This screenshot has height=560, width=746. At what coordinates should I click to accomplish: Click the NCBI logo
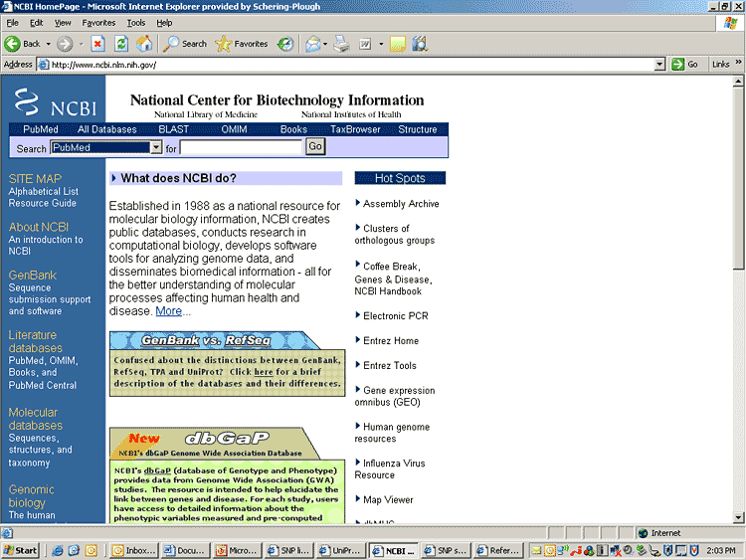pyautogui.click(x=55, y=102)
